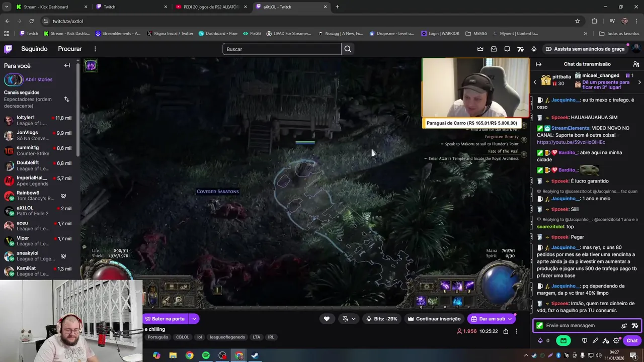644x362 pixels.
Task: Click the magnifier search button
Action: (x=348, y=49)
